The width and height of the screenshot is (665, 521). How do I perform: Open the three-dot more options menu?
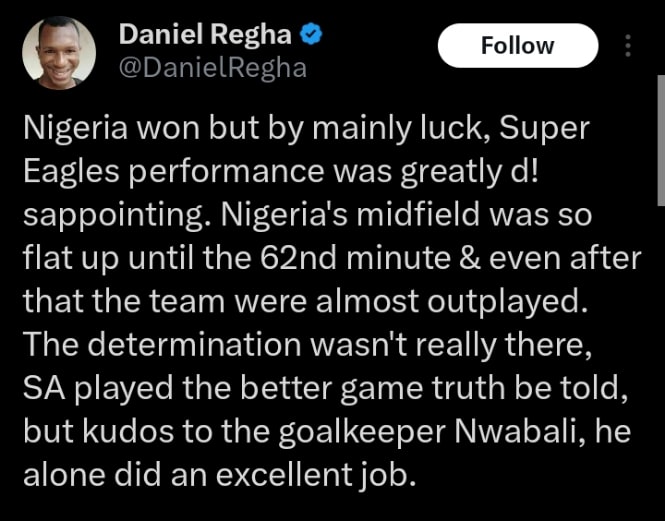628,46
